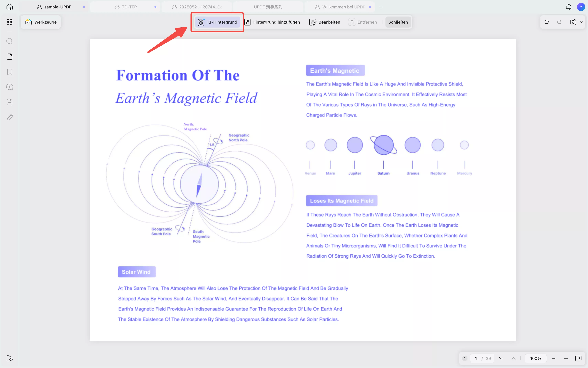Expand the save options dropdown arrow

(x=581, y=22)
